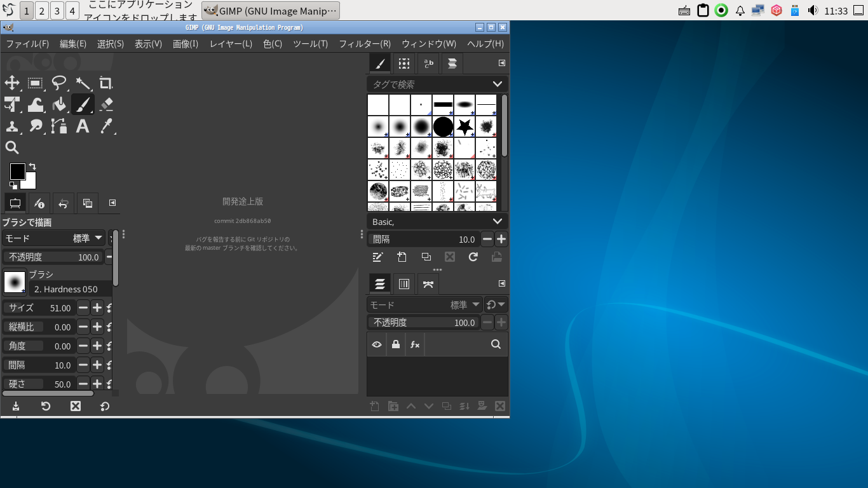Image resolution: width=868 pixels, height=488 pixels.
Task: Switch to the Undo History tab
Action: click(x=64, y=203)
